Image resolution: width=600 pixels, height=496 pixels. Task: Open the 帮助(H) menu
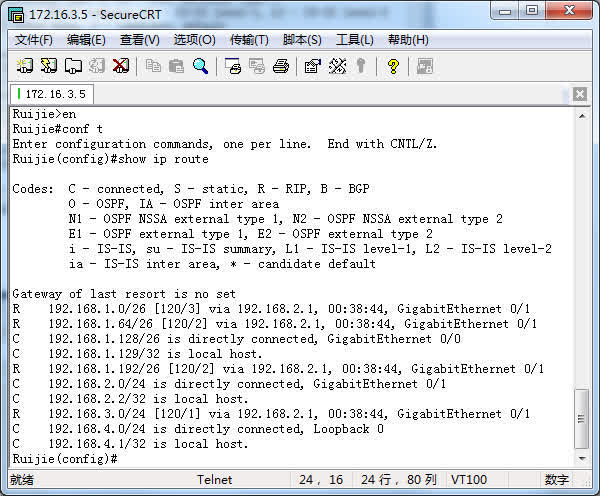[408, 40]
